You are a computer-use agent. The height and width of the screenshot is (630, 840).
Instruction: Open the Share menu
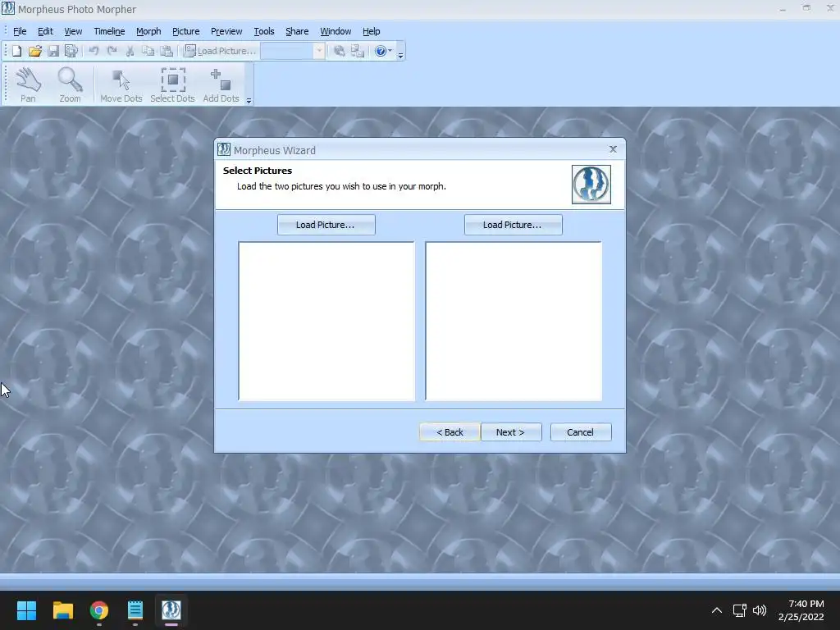tap(297, 31)
